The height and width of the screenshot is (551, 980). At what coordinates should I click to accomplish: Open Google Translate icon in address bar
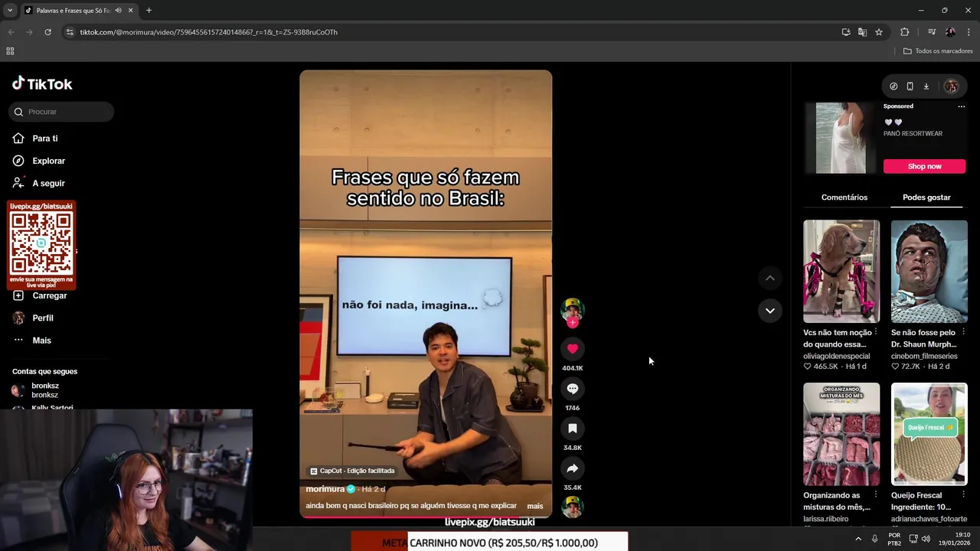pos(862,32)
